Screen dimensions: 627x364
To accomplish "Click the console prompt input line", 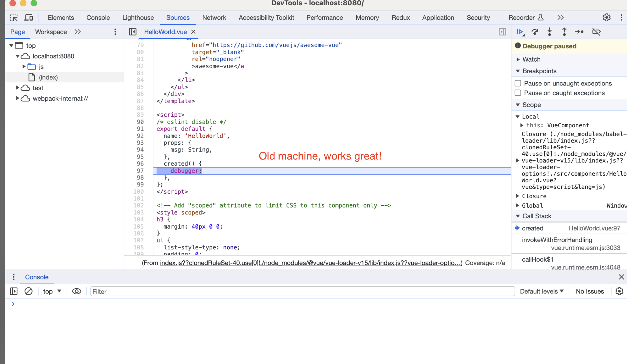I will click(x=316, y=304).
